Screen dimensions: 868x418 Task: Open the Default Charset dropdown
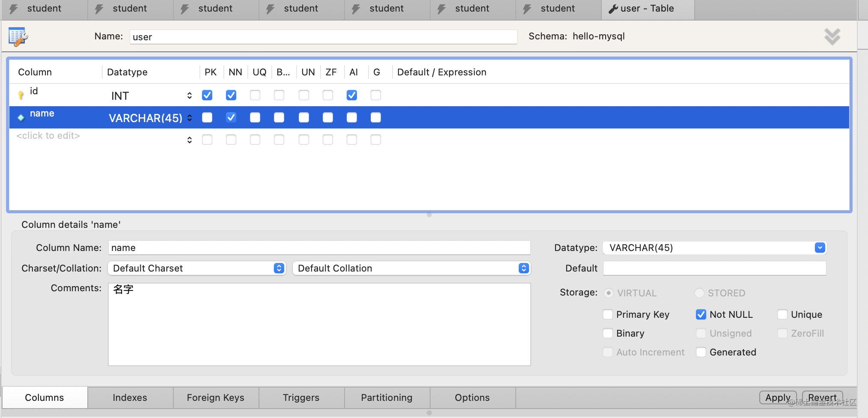197,268
